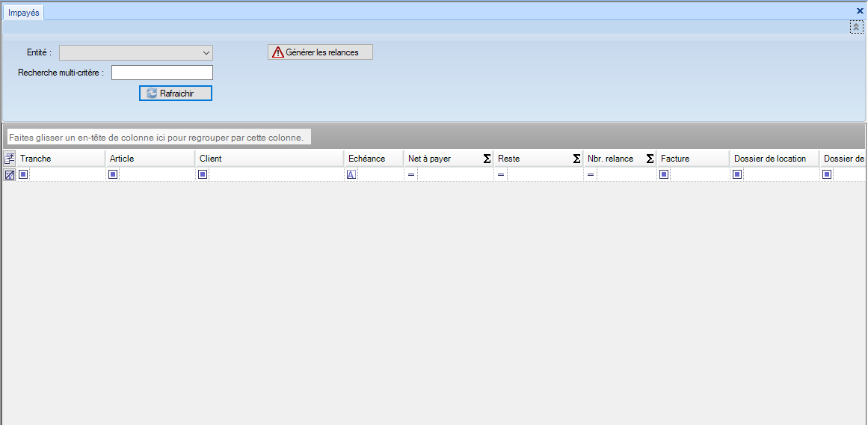This screenshot has height=425, width=868.
Task: Open the Entité dropdown list
Action: [x=206, y=52]
